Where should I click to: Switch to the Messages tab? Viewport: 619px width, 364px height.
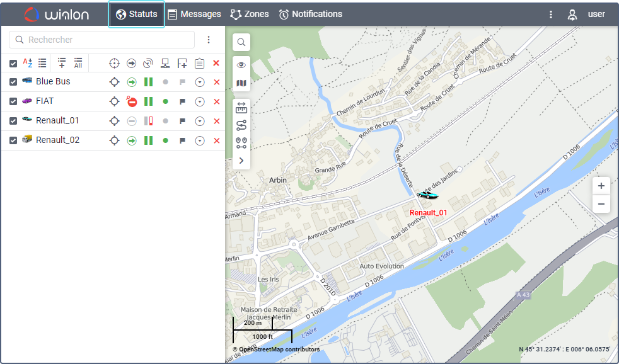194,14
